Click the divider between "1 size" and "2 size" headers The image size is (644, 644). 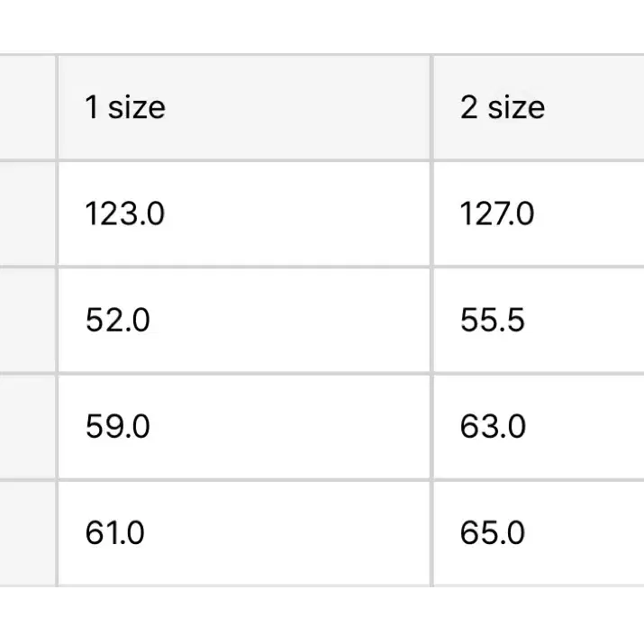point(431,107)
